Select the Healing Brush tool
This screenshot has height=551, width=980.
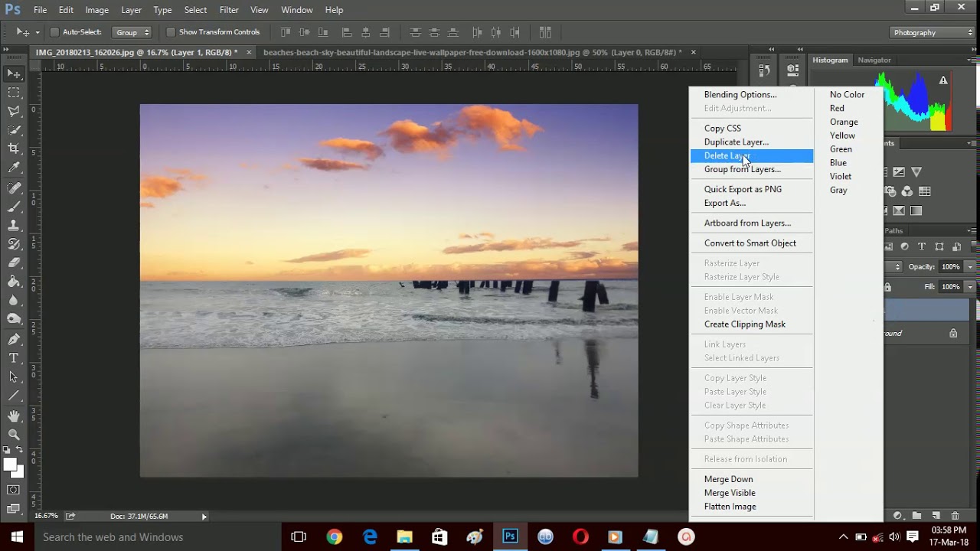pyautogui.click(x=14, y=188)
